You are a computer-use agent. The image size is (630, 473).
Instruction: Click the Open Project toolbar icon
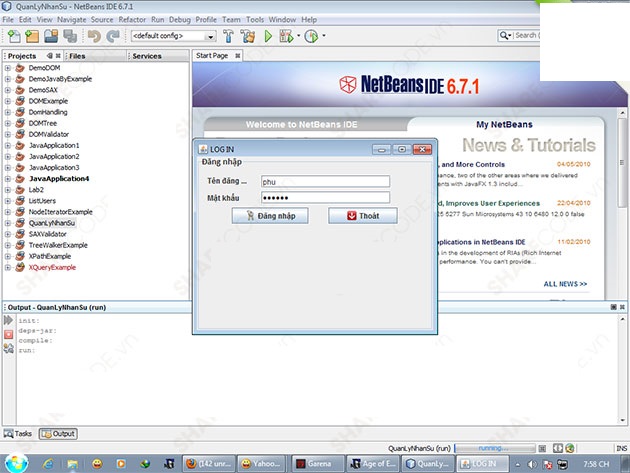[x=50, y=36]
